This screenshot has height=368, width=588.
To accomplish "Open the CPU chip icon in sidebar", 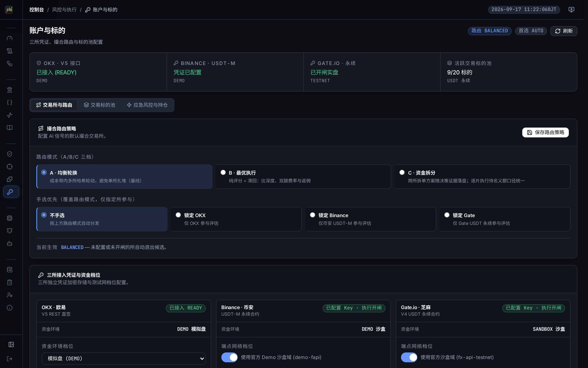I will pos(10,218).
